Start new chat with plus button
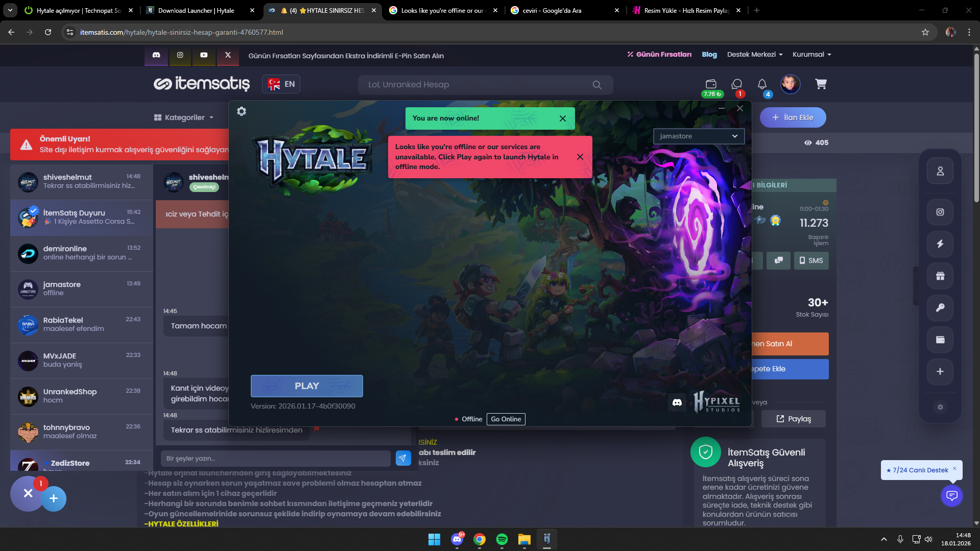980x551 pixels. (54, 498)
